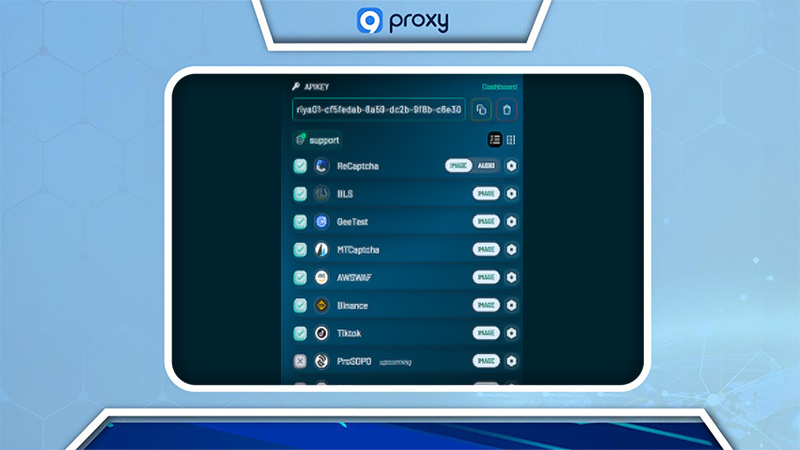The image size is (800, 450).
Task: Copy the API key to clipboard
Action: 481,109
